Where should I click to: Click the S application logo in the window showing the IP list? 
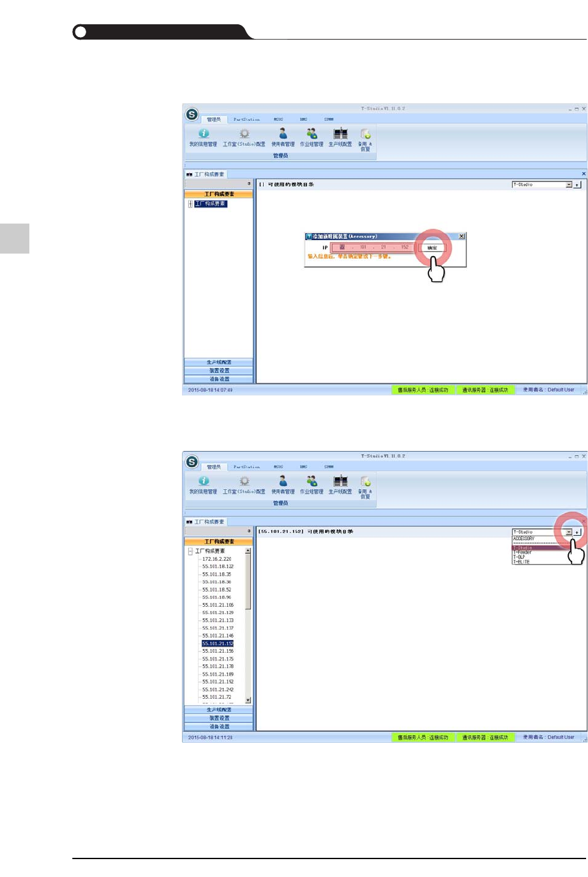tap(192, 462)
